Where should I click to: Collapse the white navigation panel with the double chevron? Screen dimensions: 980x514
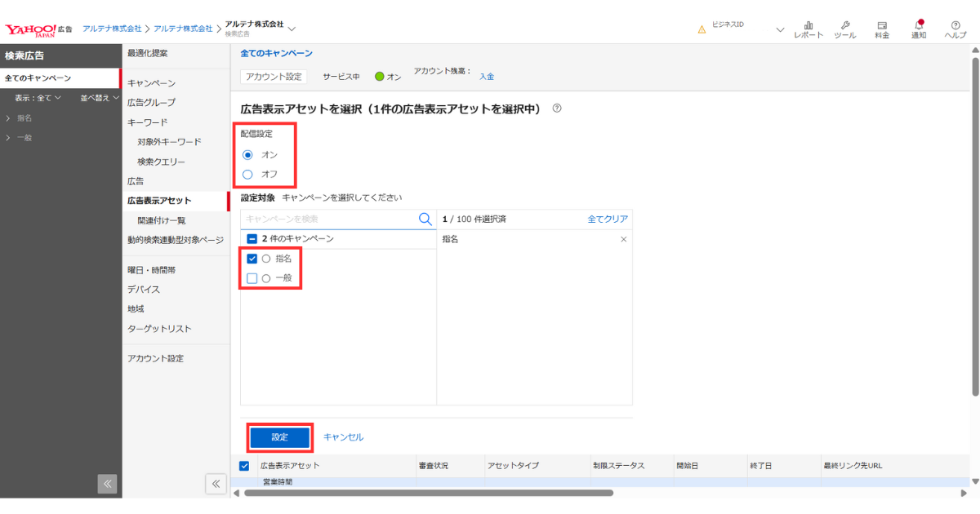tap(216, 484)
